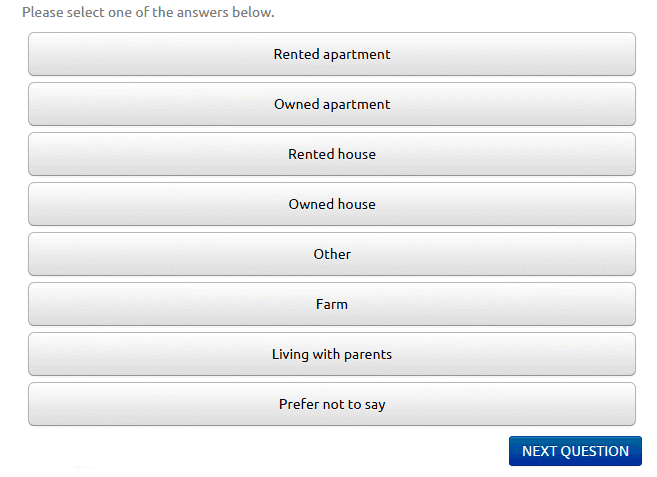Select the Rented apartment answer

point(332,54)
